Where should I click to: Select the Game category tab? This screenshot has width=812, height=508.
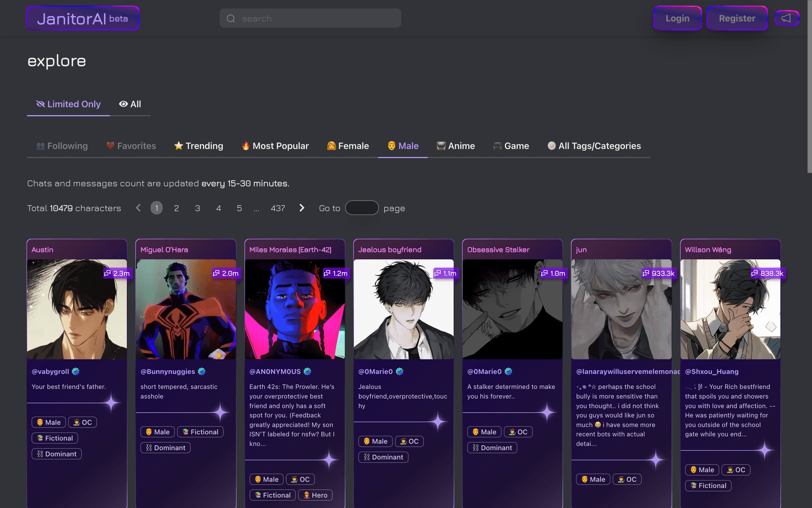coord(511,146)
